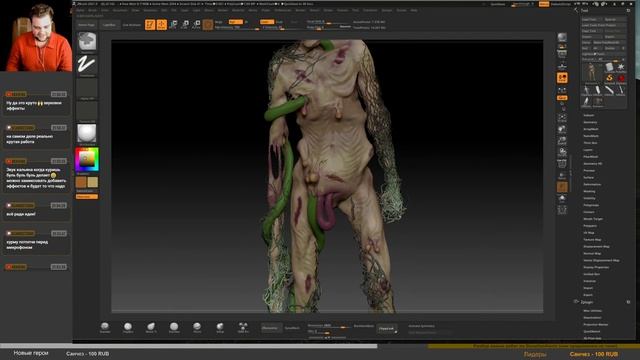640x360 pixels.
Task: Open the Preferences menu
Action: tap(282, 10)
